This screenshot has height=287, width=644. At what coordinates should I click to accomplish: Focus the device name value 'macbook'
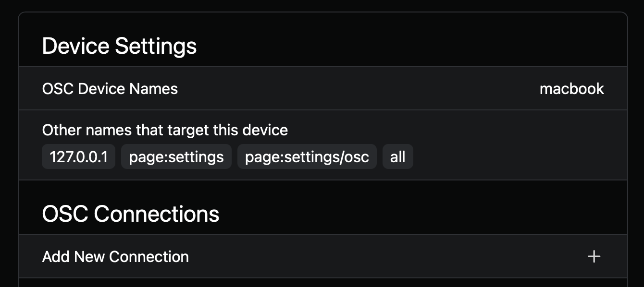[571, 89]
